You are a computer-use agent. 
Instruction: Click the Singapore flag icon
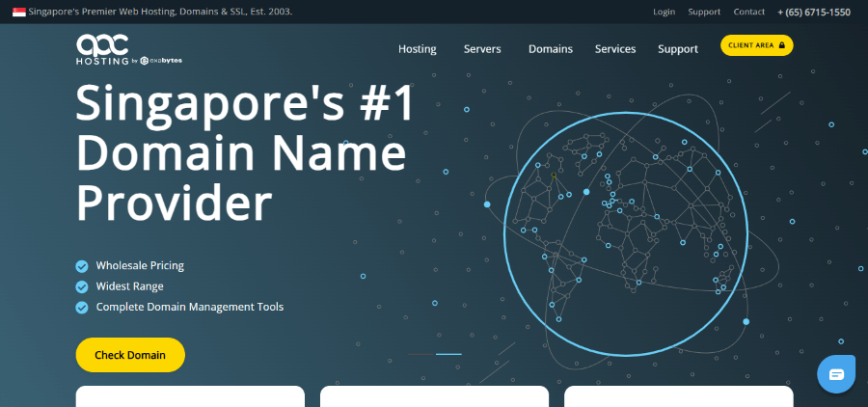pos(18,13)
